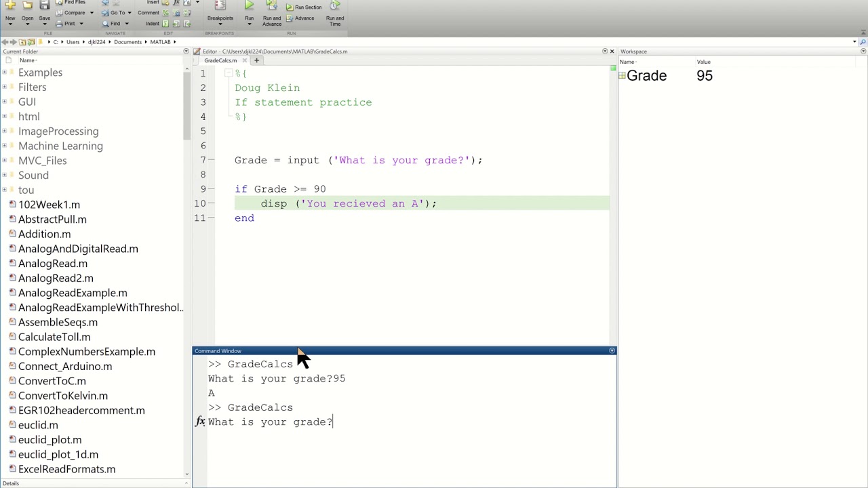
Task: Click the Find magnifier button
Action: click(x=111, y=24)
